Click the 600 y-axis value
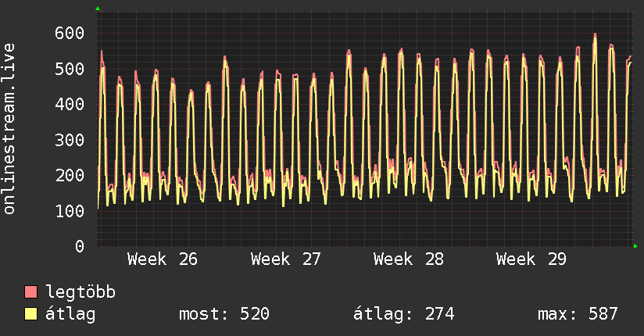This screenshot has height=336, width=644. coord(70,33)
